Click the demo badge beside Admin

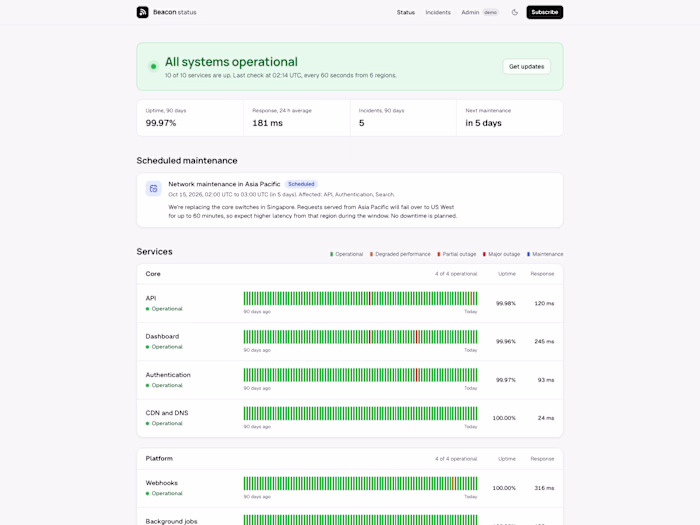(x=491, y=12)
